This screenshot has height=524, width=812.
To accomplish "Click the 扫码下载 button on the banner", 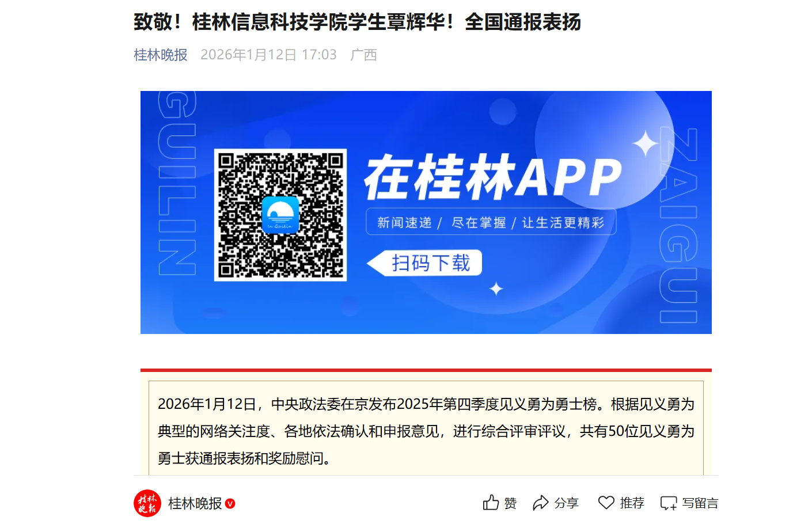I will pyautogui.click(x=425, y=263).
